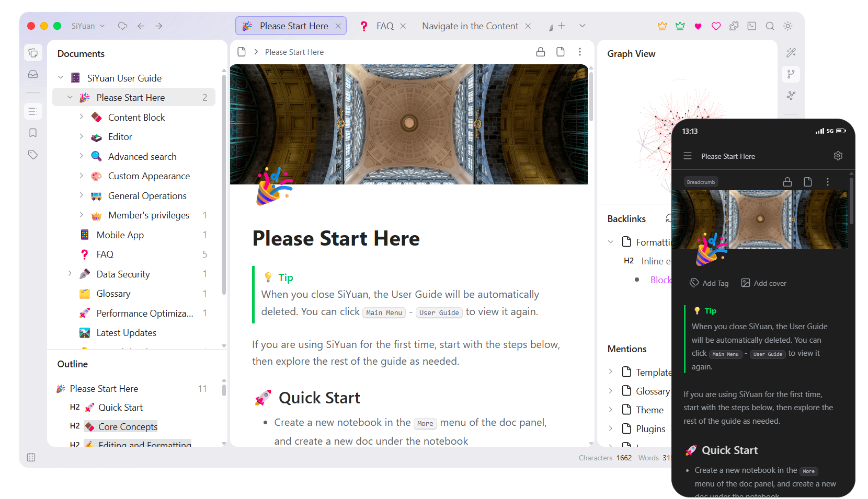The image size is (868, 499).
Task: Add a new tab with plus
Action: click(x=562, y=26)
